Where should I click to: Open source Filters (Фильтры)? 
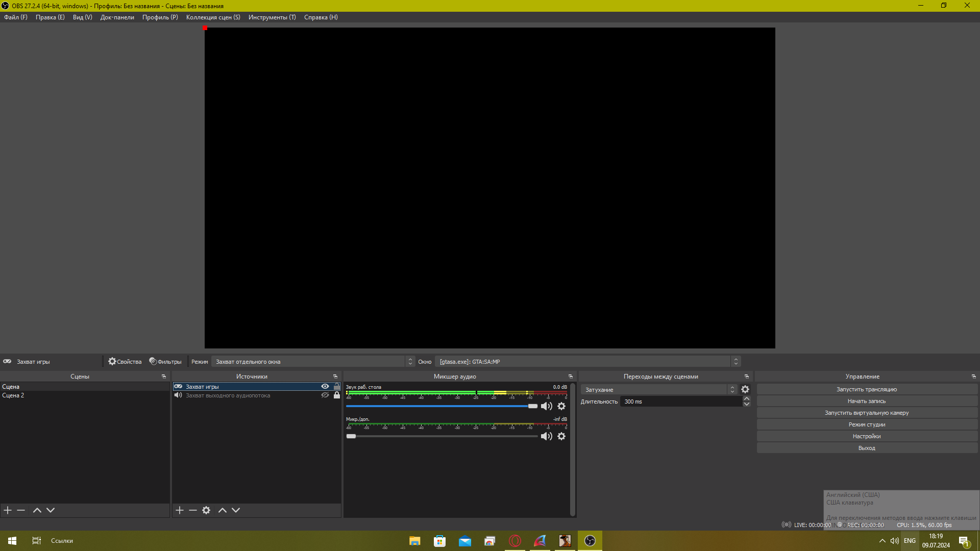[x=165, y=362]
